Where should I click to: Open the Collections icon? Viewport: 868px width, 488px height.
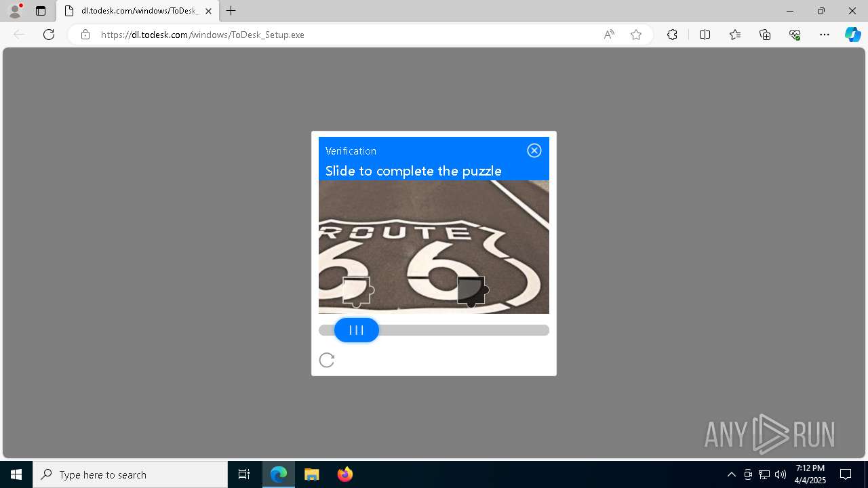tap(765, 35)
